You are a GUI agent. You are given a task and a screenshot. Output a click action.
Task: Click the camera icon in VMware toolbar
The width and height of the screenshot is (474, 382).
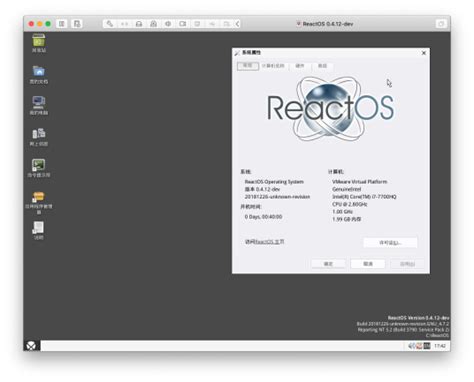(183, 24)
